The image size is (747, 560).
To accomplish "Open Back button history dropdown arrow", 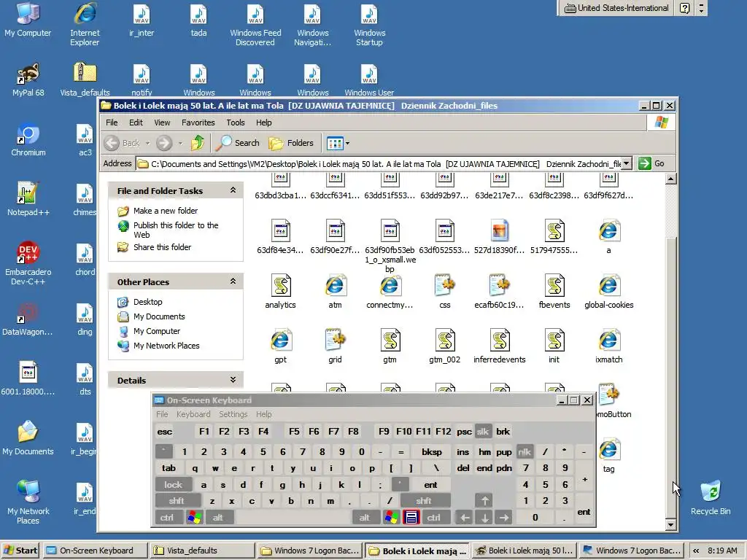I will [147, 143].
